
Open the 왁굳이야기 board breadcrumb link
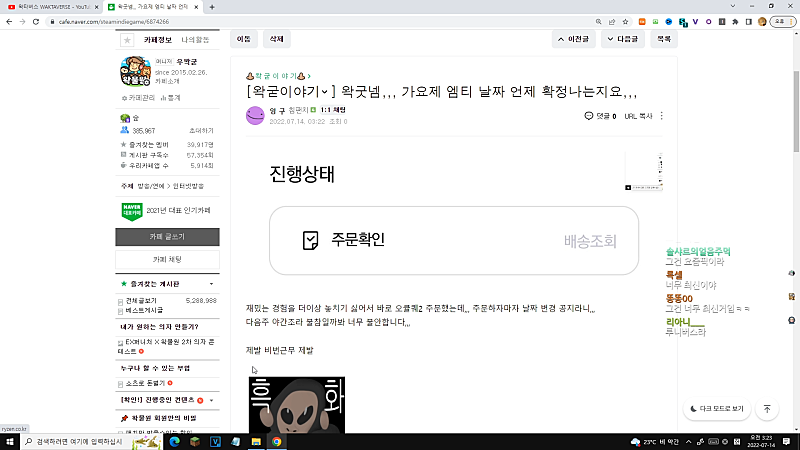279,76
